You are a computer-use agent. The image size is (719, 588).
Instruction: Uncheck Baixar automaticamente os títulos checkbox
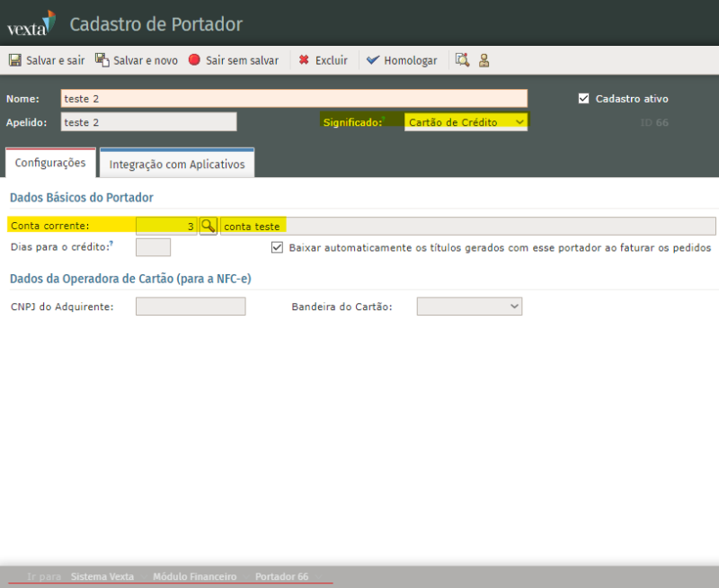click(x=278, y=247)
